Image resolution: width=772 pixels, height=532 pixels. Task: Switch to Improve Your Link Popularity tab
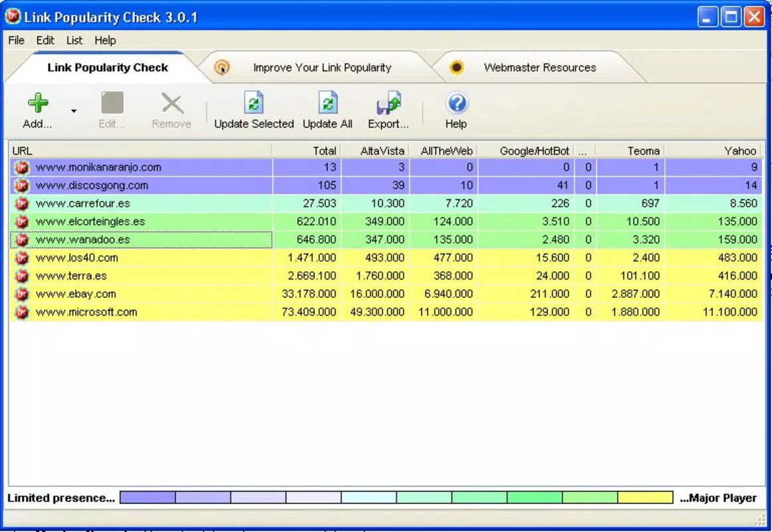point(322,67)
